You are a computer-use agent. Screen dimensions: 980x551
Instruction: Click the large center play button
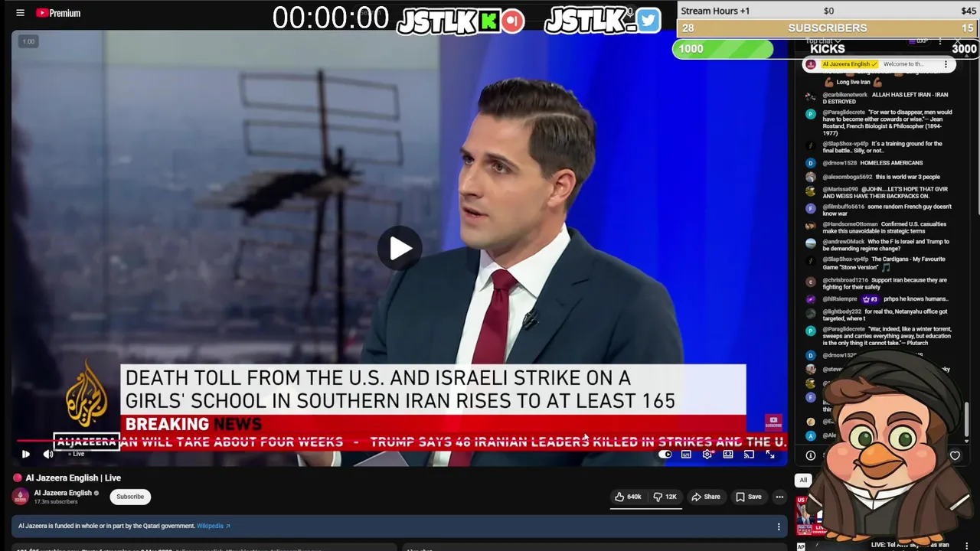click(x=398, y=248)
